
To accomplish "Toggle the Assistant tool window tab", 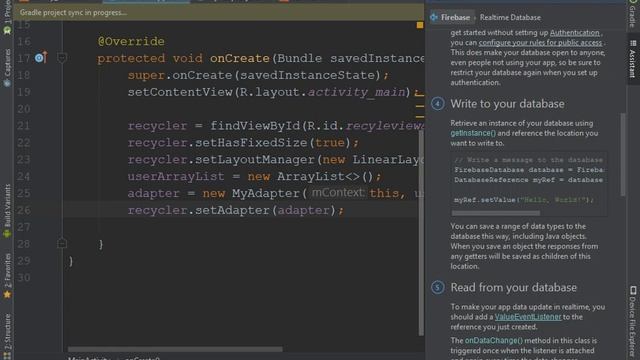I will (x=633, y=59).
